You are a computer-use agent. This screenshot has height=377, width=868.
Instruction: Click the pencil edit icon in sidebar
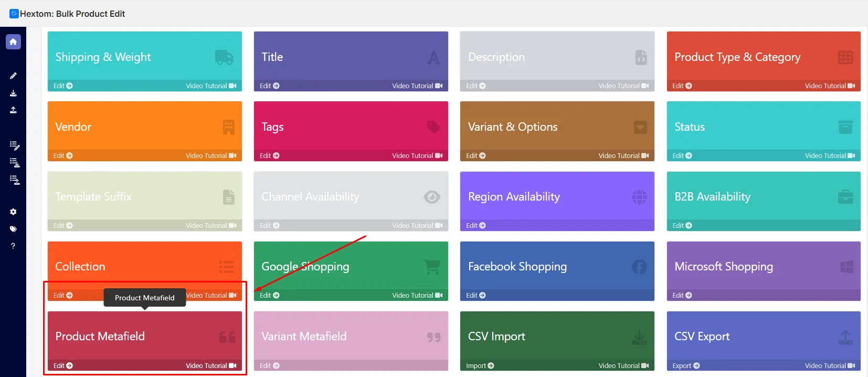point(13,76)
